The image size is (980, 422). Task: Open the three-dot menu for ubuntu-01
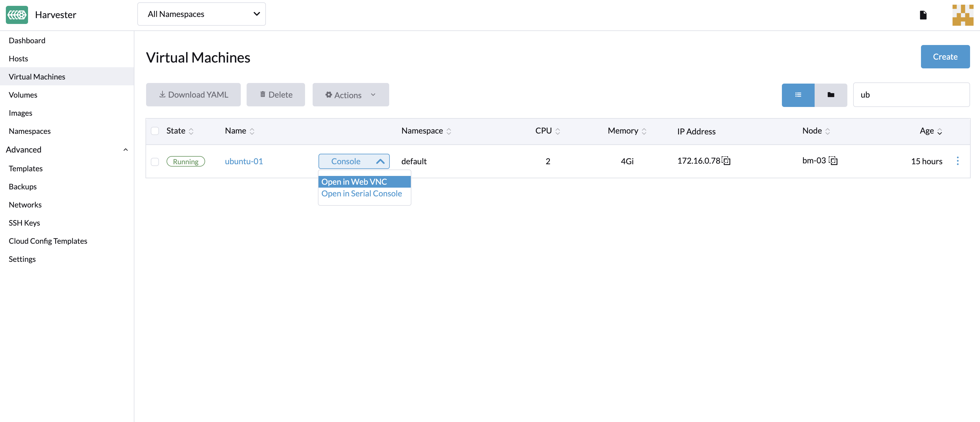point(958,161)
